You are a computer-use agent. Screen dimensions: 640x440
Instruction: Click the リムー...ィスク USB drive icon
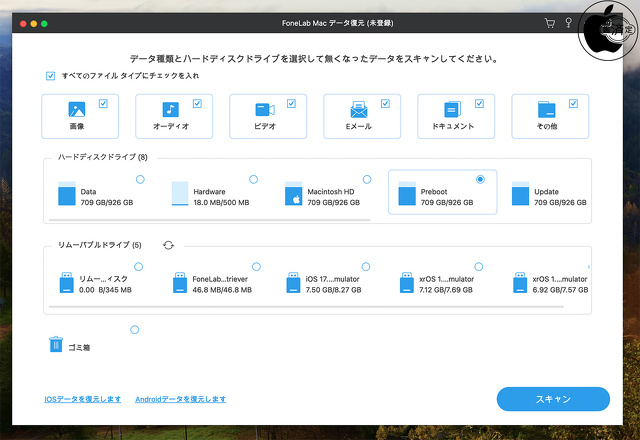tap(67, 282)
